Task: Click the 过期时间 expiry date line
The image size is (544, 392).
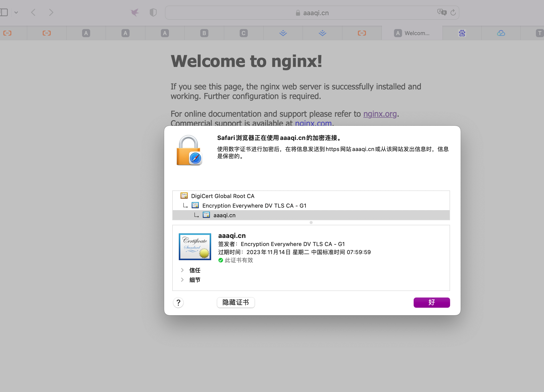Action: (294, 252)
